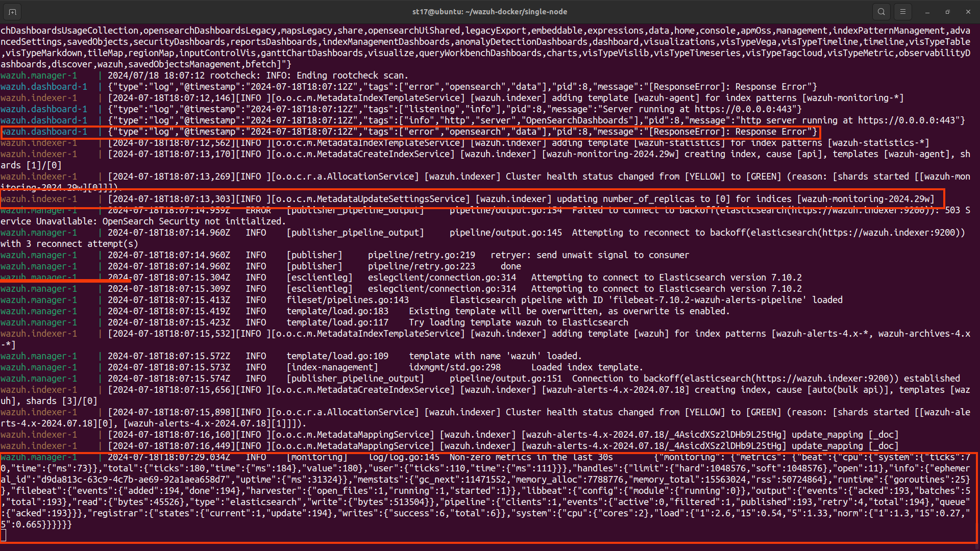Image resolution: width=980 pixels, height=551 pixels.
Task: Minimize the terminal window
Action: (x=927, y=12)
